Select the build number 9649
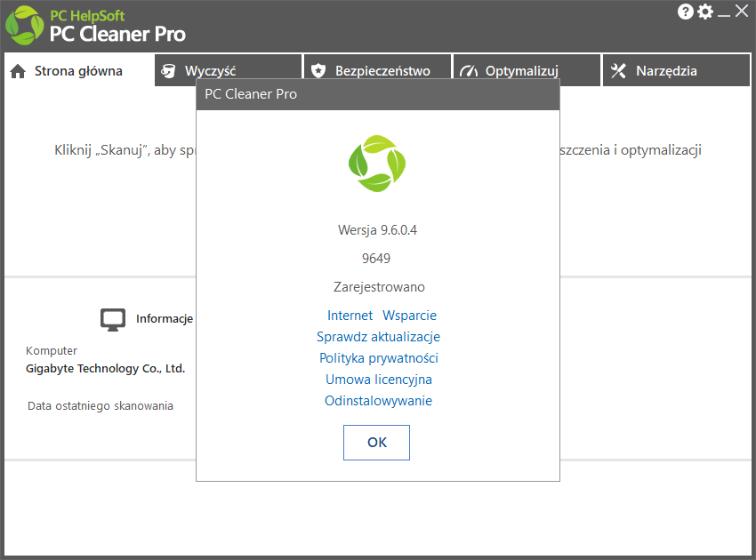The width and height of the screenshot is (756, 560). click(x=376, y=259)
